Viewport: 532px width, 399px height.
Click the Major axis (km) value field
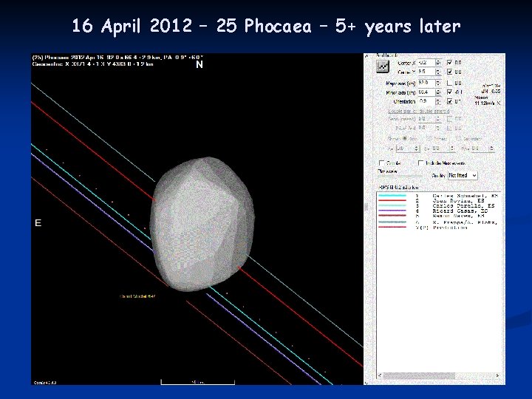[426, 83]
